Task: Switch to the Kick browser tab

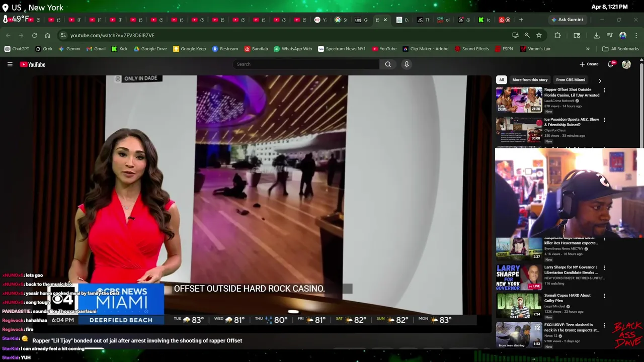Action: pyautogui.click(x=484, y=20)
